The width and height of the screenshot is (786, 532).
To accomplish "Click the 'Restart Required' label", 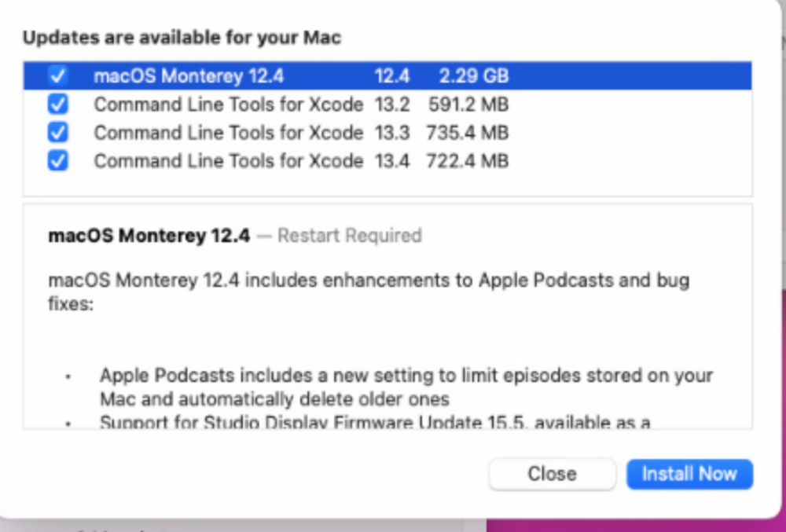I will (350, 236).
